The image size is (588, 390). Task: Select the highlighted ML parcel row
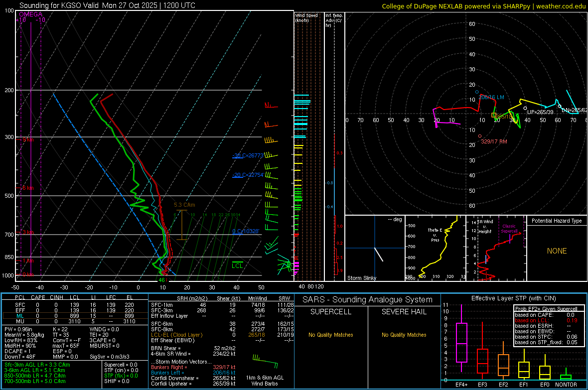coord(75,316)
